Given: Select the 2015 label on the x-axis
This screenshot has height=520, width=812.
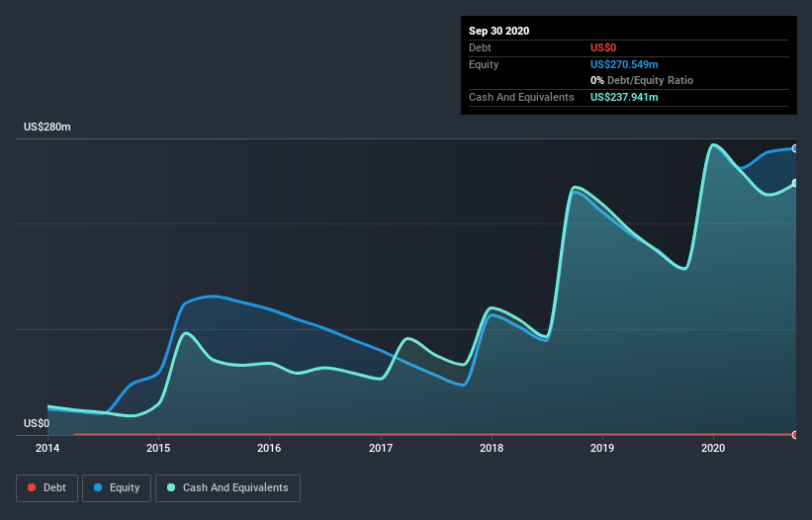Looking at the screenshot, I should 158,448.
